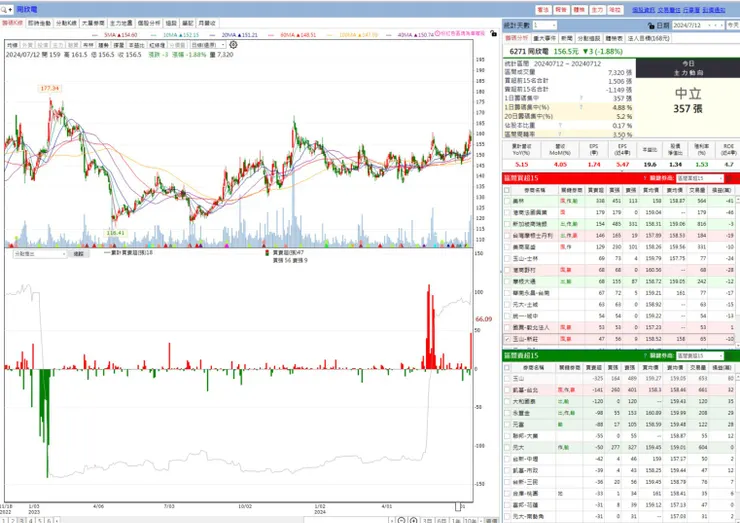Toggle select-all checkbox in 區間買超15 table header

point(507,190)
